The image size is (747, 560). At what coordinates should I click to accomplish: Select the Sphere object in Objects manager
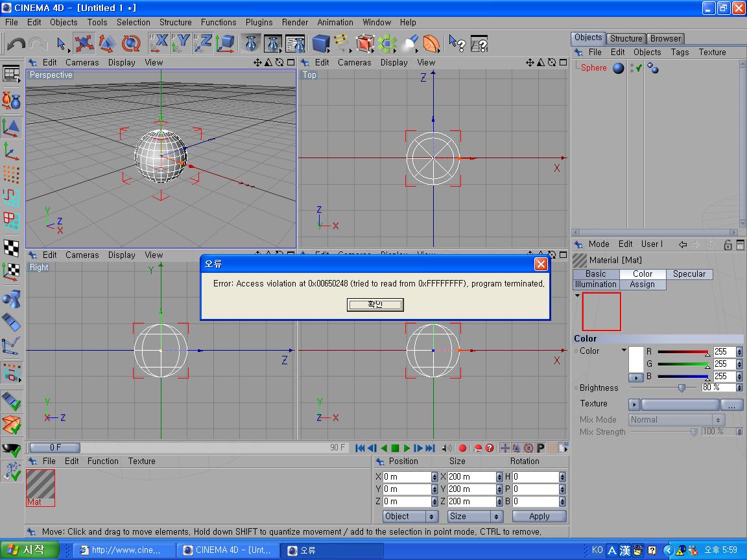pos(593,67)
